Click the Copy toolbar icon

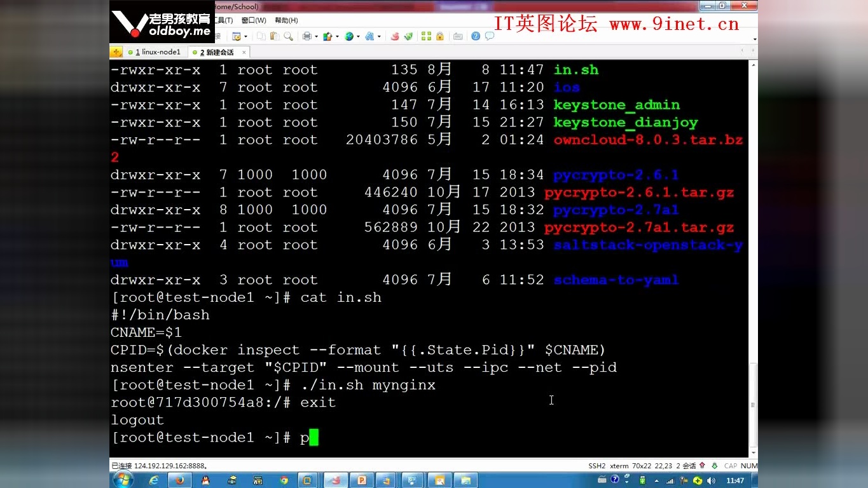coord(261,36)
